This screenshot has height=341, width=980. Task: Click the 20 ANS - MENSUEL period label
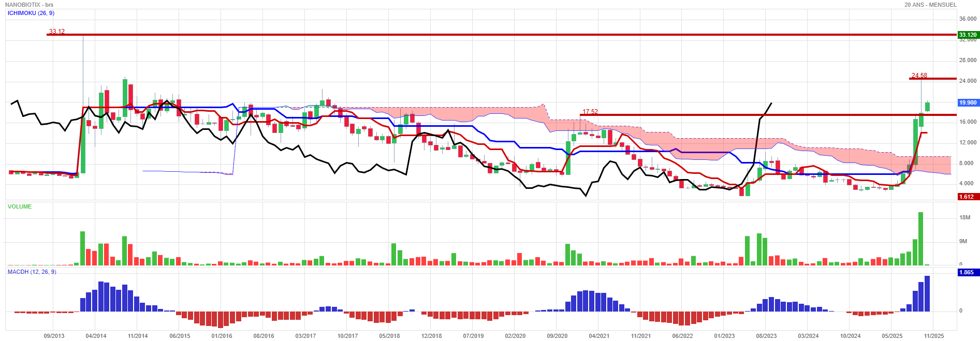coord(930,5)
